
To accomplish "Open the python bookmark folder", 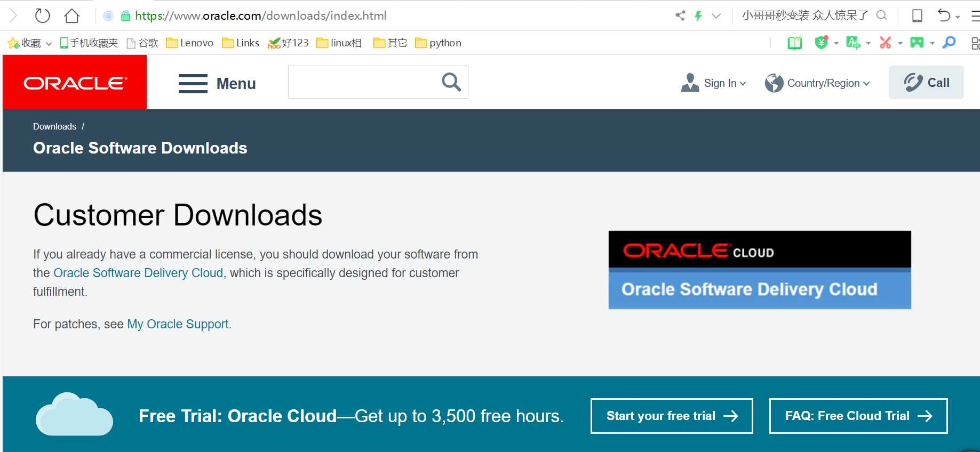I will click(x=438, y=43).
